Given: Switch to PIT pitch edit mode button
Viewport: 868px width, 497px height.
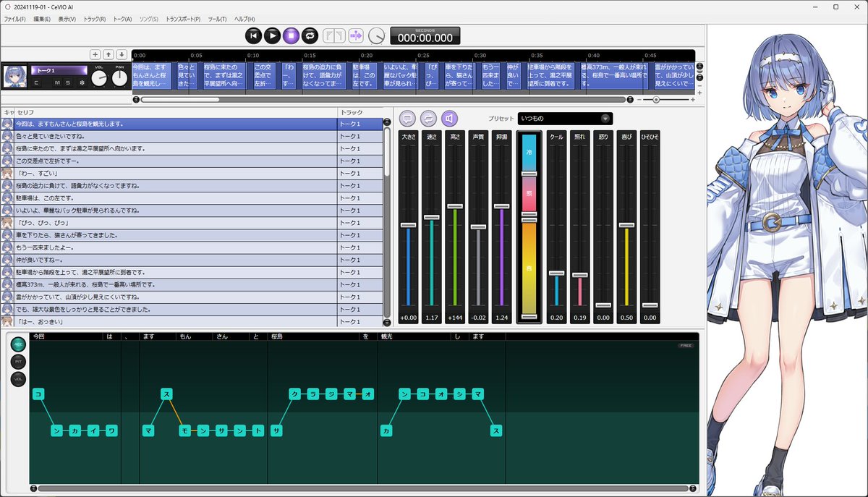Looking at the screenshot, I should pos(18,361).
